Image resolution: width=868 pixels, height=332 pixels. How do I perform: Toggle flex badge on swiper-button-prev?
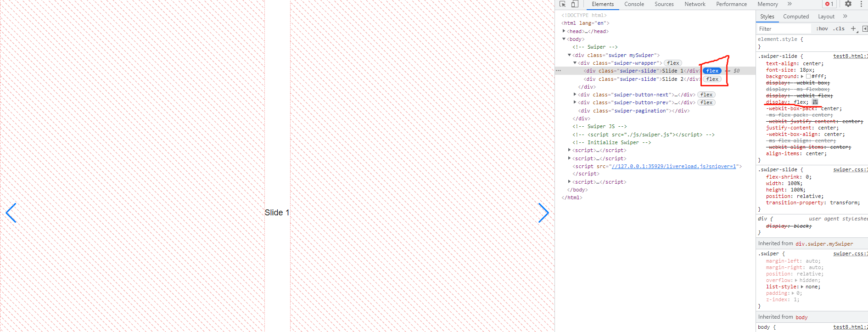click(706, 102)
